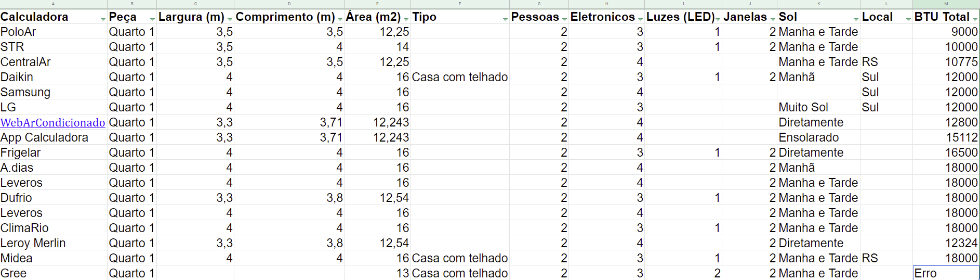The image size is (980, 280).
Task: Open the Área (m2) filter icon
Action: pyautogui.click(x=406, y=20)
